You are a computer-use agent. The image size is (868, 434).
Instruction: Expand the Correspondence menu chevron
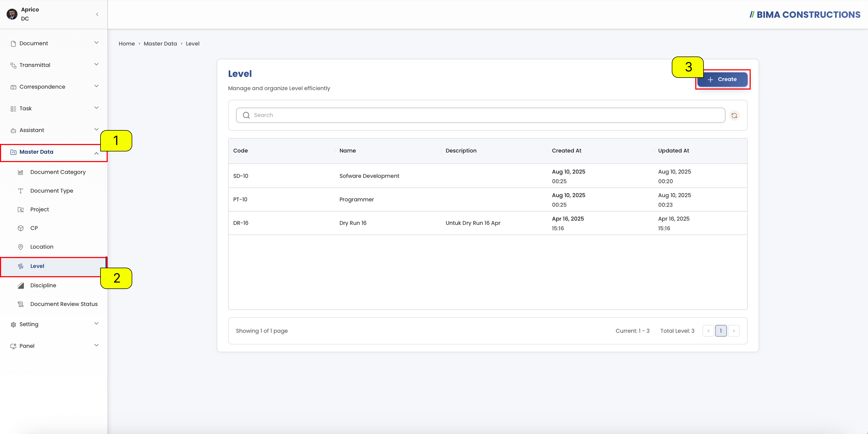[x=96, y=86]
